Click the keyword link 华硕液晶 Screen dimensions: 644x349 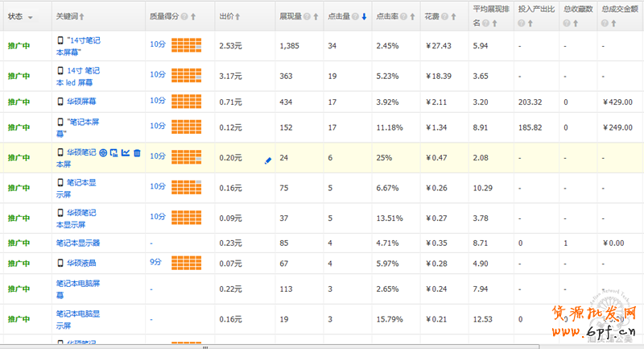coord(82,262)
